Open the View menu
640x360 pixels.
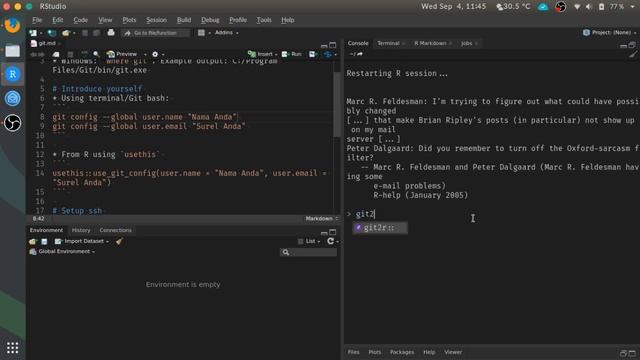[x=105, y=20]
